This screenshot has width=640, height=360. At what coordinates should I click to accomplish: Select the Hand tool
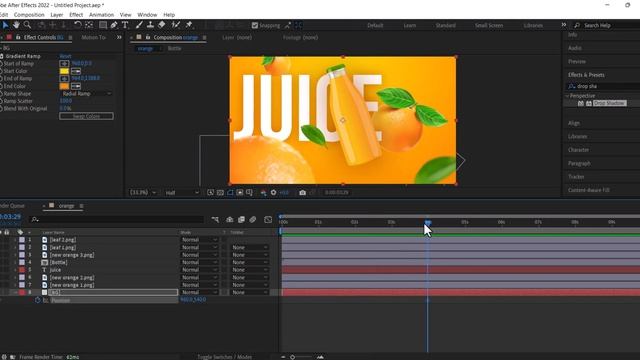(x=16, y=25)
